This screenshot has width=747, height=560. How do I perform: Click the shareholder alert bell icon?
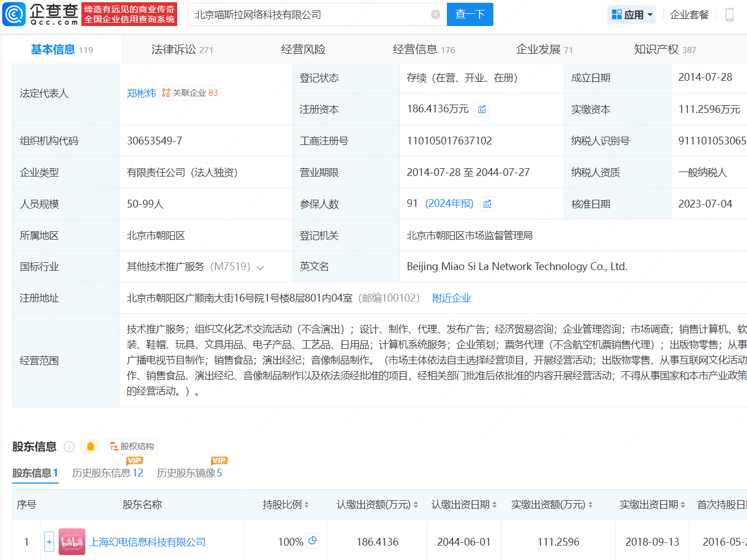pyautogui.click(x=90, y=447)
